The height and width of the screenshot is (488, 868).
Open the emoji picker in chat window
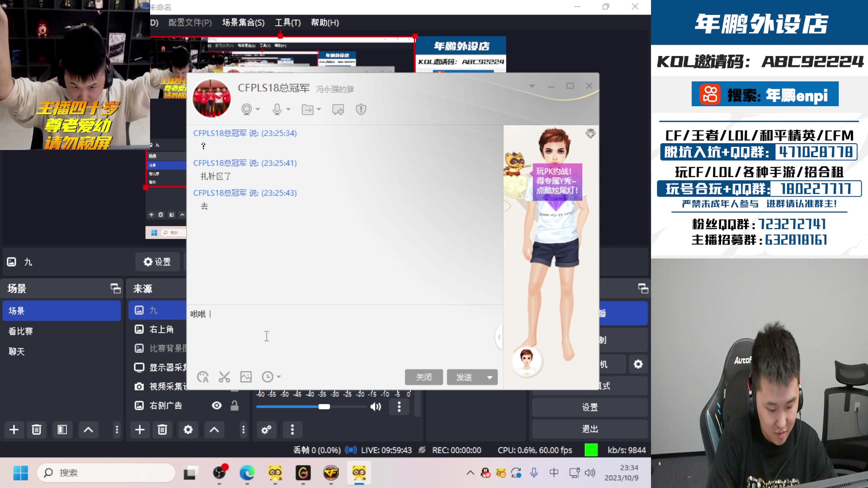tap(203, 377)
